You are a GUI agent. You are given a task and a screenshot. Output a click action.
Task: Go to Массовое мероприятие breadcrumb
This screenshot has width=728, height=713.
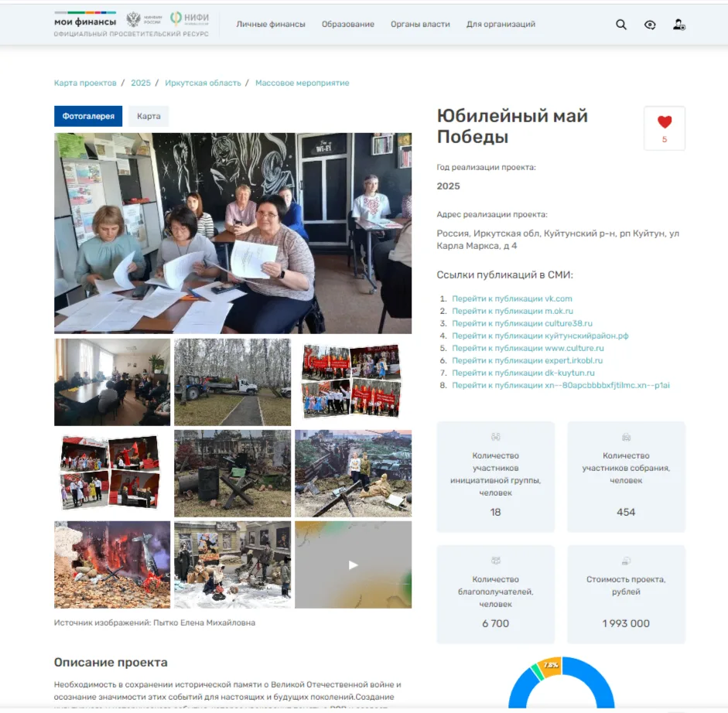point(302,83)
